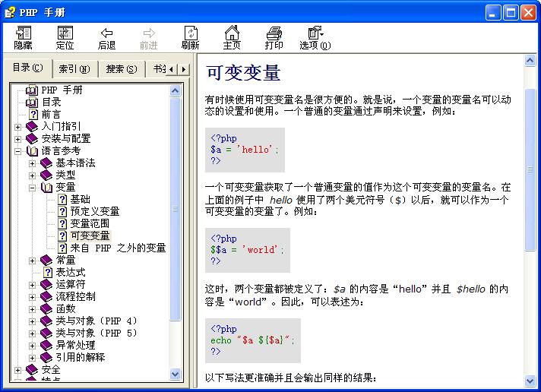The width and height of the screenshot is (541, 392).
Task: Click the 类型 book icon
Action: pos(46,175)
